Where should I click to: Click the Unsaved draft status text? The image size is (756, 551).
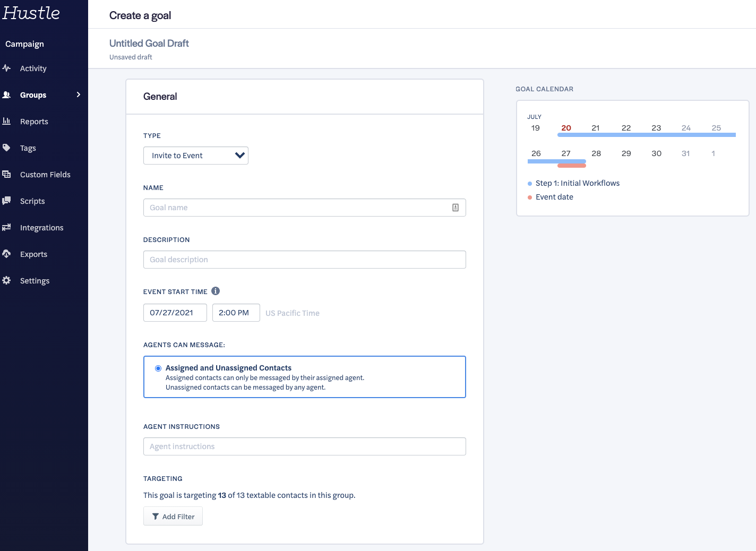(131, 57)
